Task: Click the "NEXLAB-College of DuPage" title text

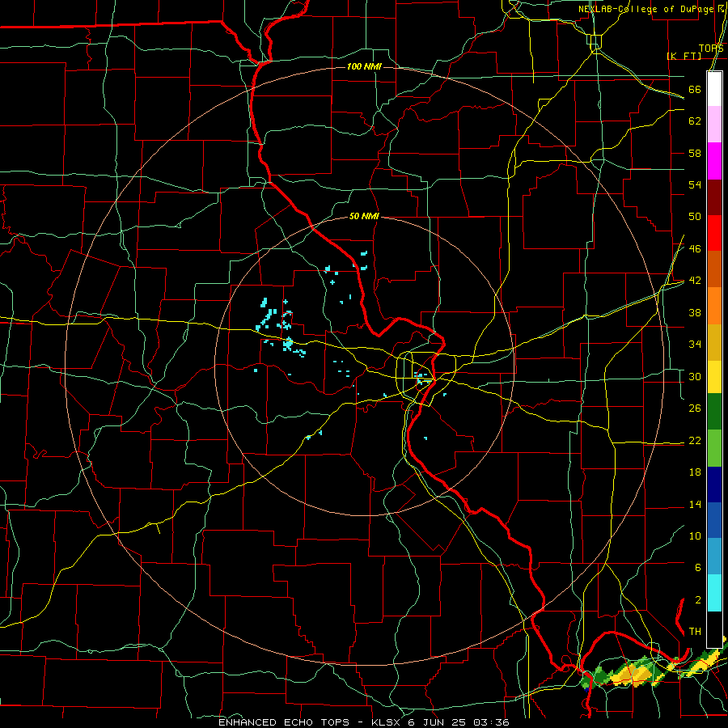Action: point(645,9)
